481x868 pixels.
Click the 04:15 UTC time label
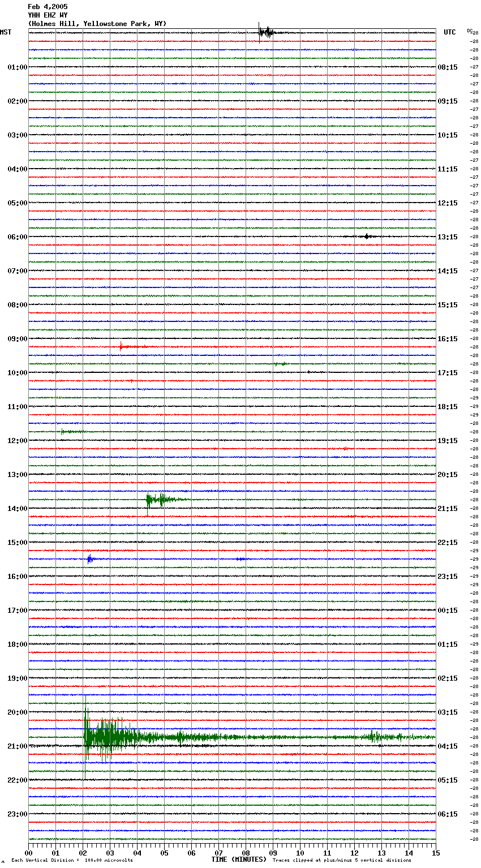coord(448,746)
